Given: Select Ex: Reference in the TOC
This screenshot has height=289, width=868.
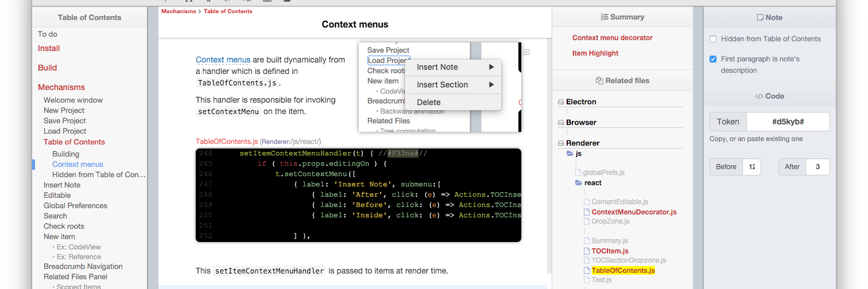Looking at the screenshot, I should pyautogui.click(x=79, y=257).
